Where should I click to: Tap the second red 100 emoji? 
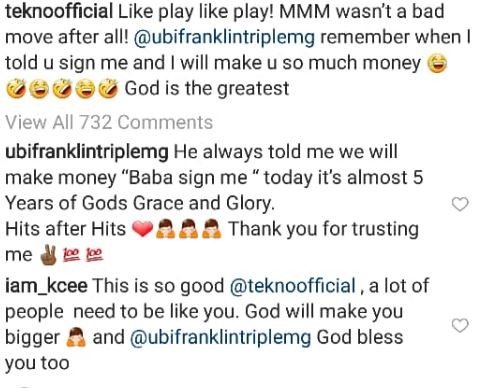95,255
